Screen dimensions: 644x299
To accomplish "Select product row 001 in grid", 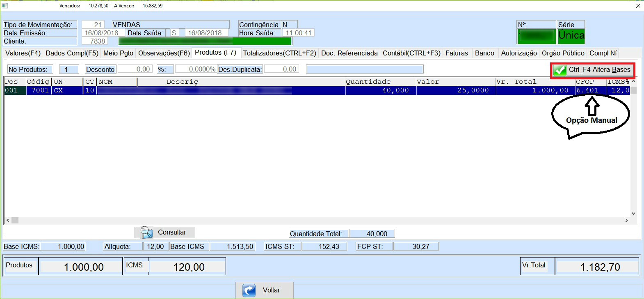I will click(205, 90).
